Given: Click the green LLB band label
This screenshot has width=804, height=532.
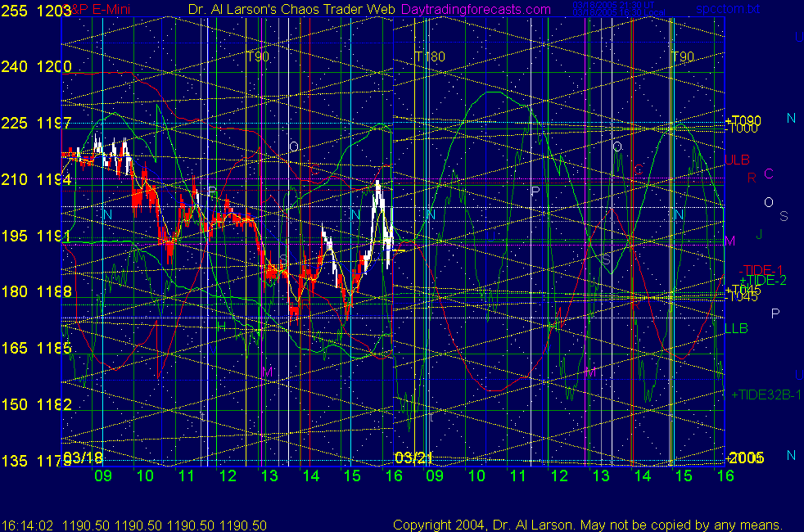Looking at the screenshot, I should (x=736, y=328).
